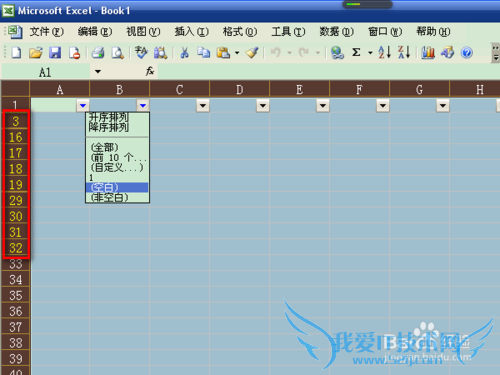Open the 格式(O) menu
This screenshot has height=375, width=500.
240,32
